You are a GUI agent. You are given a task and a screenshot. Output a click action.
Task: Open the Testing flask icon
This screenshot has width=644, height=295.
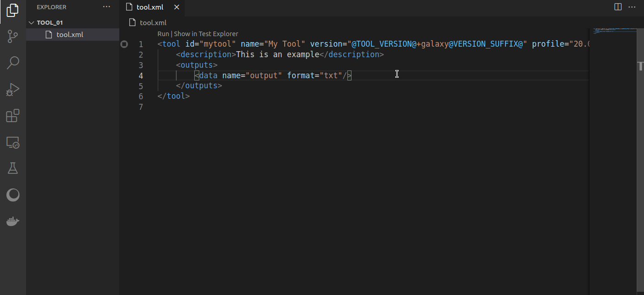coord(13,168)
